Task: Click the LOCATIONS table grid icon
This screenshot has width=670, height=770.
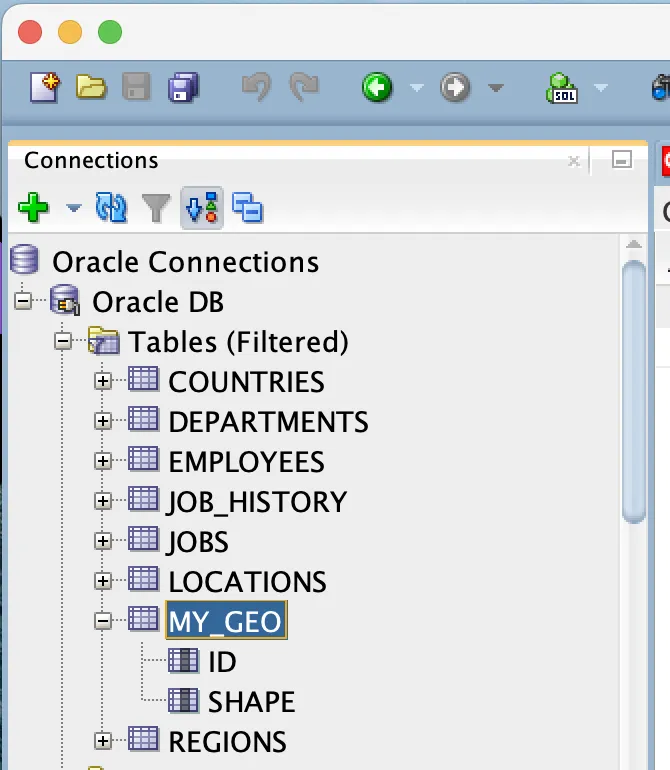Action: coord(143,579)
